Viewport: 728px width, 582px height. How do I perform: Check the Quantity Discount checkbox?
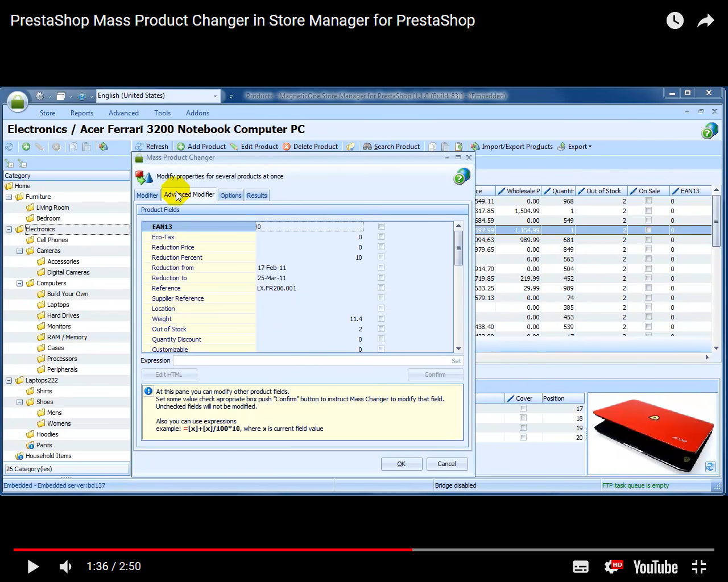[381, 339]
